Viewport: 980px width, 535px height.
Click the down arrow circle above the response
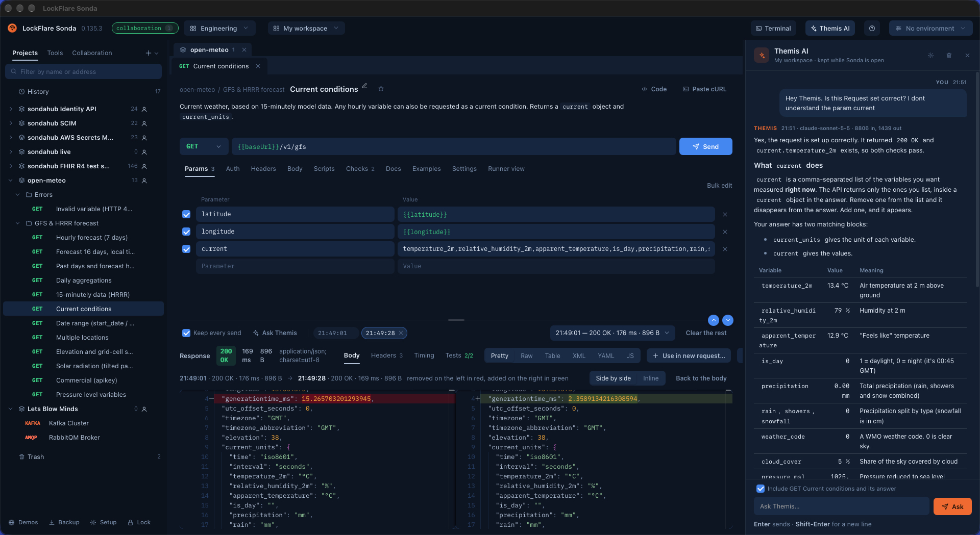tap(728, 320)
